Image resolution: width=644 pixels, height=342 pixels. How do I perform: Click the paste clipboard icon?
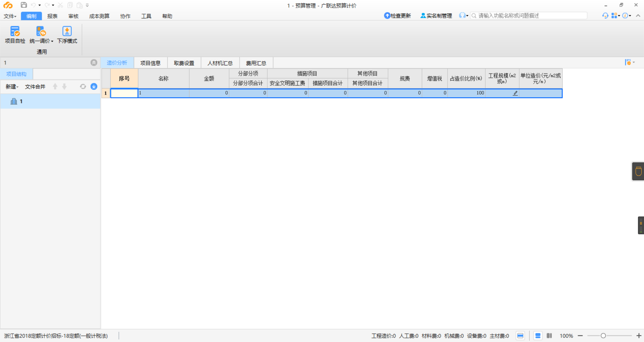79,5
